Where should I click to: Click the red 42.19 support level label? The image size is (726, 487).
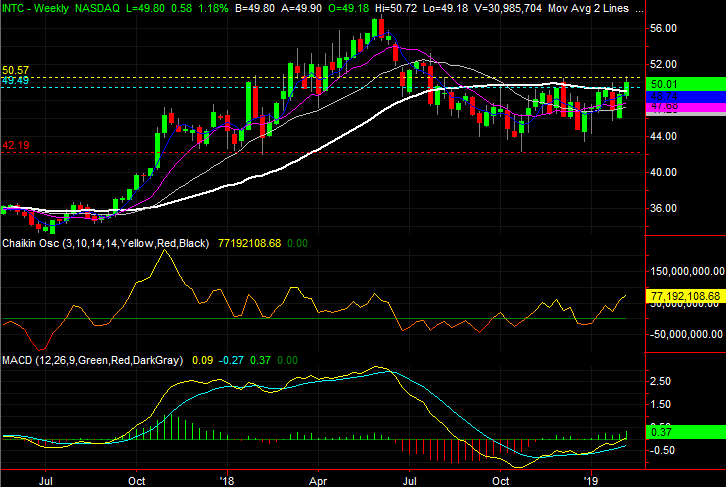coord(16,145)
